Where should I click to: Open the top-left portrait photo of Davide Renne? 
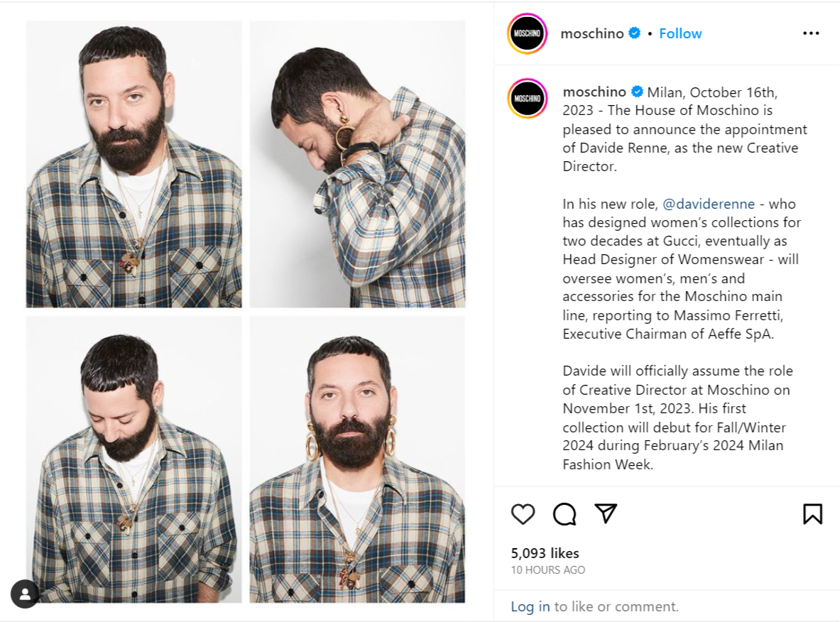coord(133,163)
